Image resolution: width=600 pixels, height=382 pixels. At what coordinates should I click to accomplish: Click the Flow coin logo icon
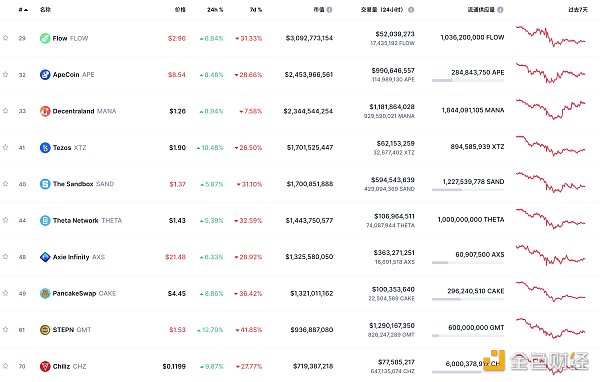(45, 38)
